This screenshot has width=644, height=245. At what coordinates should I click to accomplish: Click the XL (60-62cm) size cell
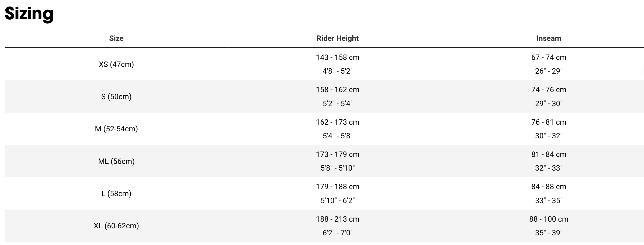(116, 226)
